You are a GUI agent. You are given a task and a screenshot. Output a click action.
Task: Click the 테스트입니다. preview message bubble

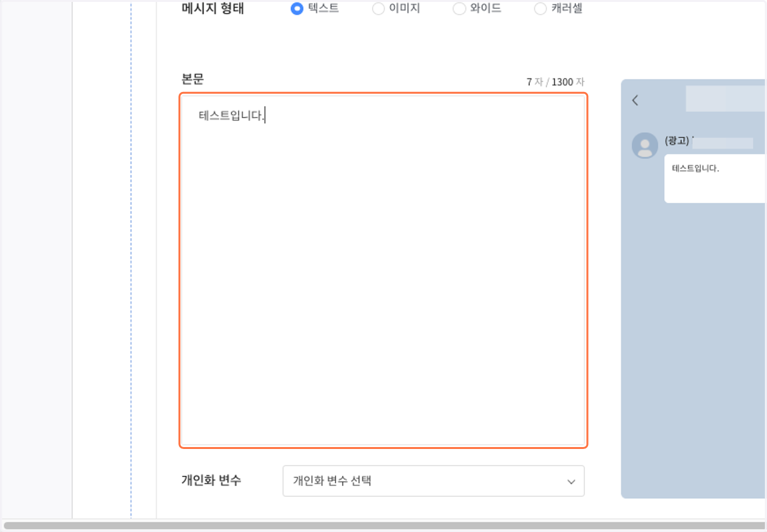(x=715, y=178)
